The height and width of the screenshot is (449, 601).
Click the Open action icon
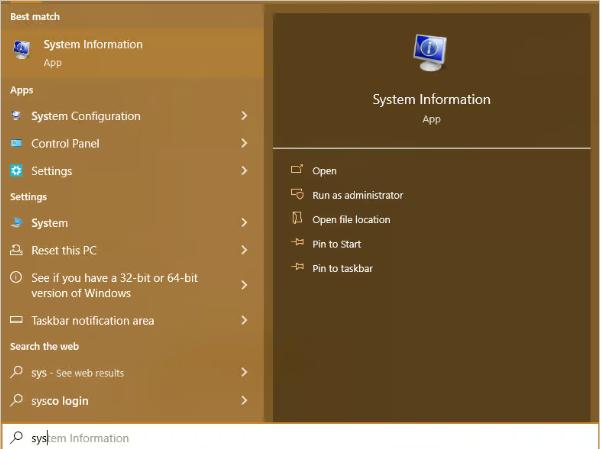[297, 169]
